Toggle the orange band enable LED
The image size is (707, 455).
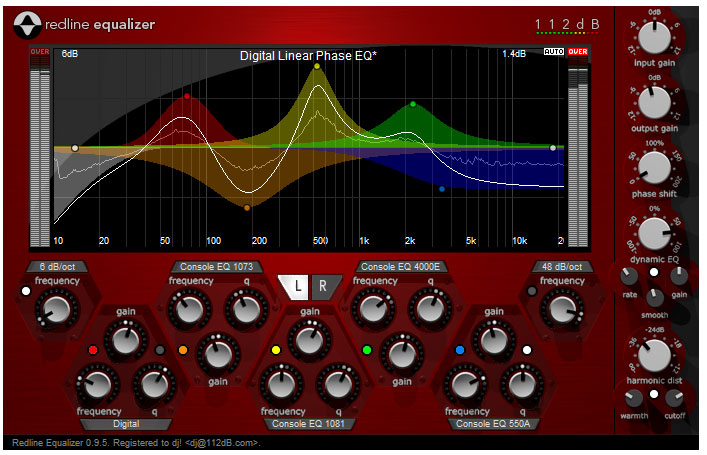click(x=183, y=350)
